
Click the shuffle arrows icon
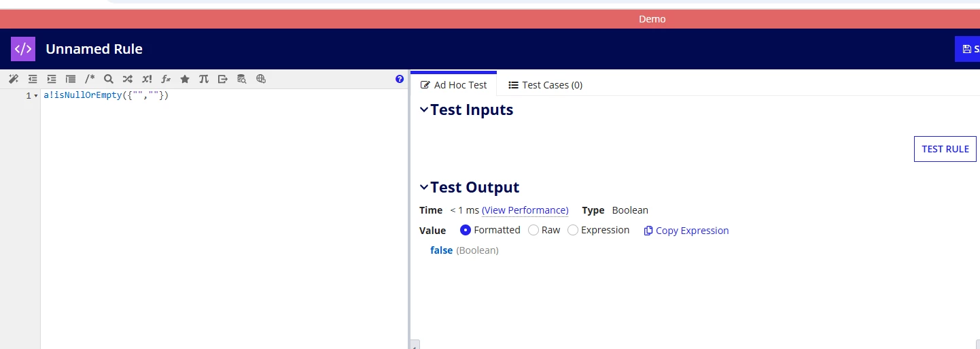128,79
